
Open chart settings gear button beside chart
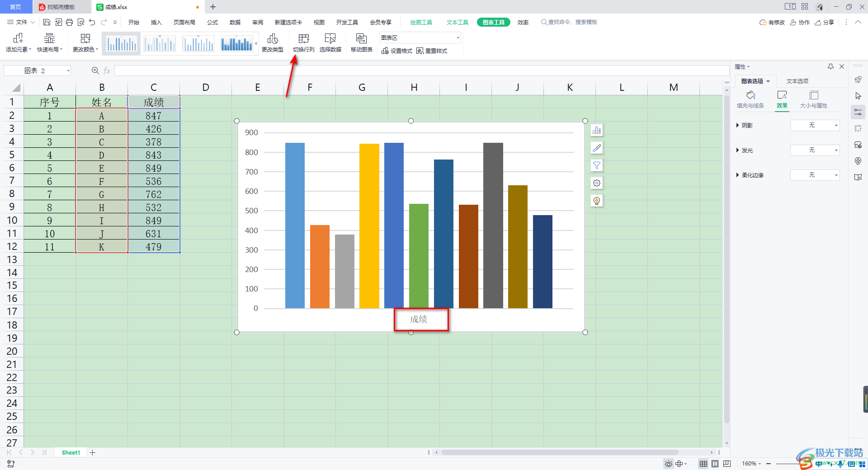(597, 183)
